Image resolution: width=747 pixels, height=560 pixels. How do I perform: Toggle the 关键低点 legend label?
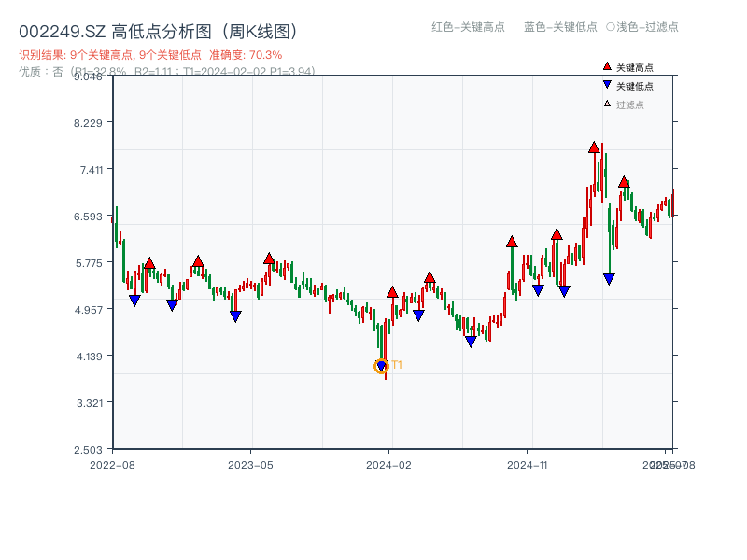point(635,87)
